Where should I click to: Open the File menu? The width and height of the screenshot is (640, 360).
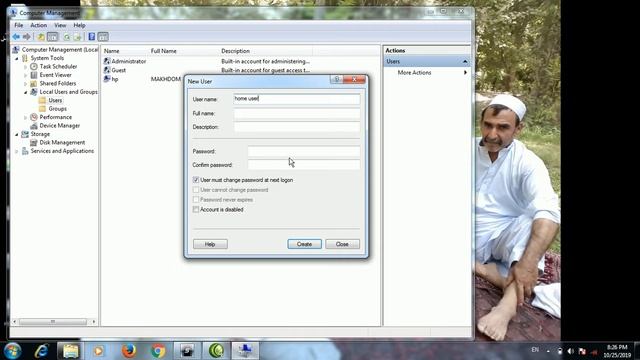click(x=19, y=25)
